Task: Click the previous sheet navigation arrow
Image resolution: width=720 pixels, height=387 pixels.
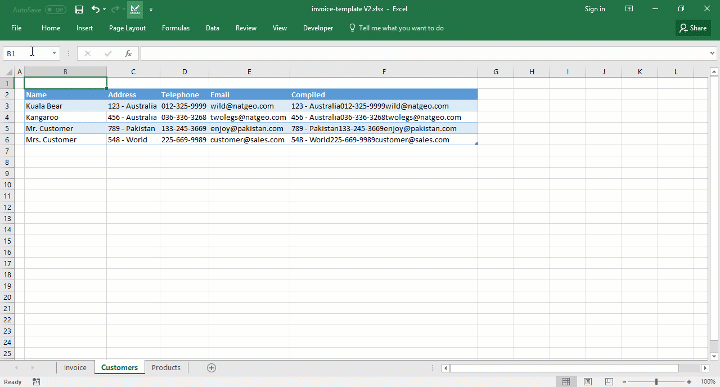Action: 17,368
